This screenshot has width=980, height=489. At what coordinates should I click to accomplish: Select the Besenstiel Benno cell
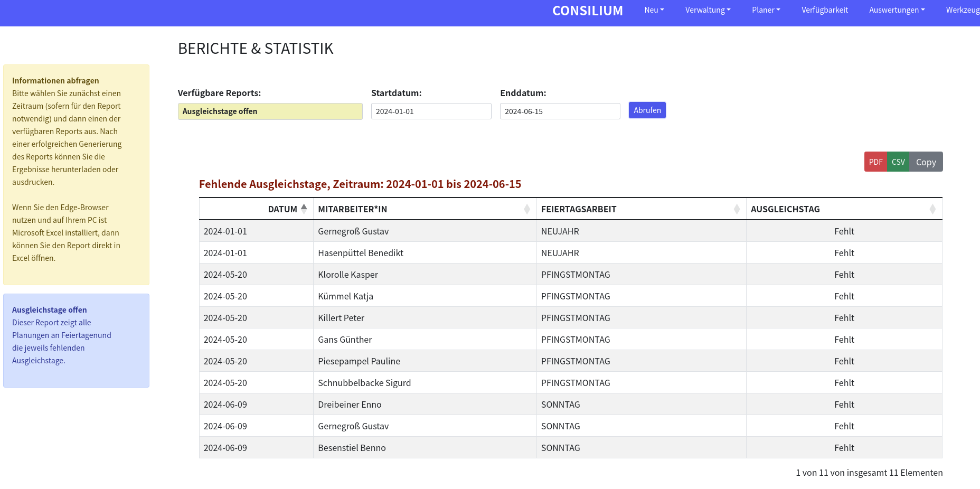click(425, 448)
